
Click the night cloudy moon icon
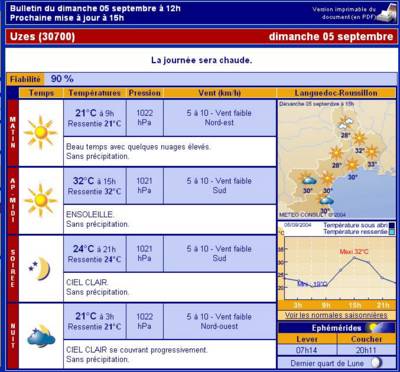[x=41, y=336]
